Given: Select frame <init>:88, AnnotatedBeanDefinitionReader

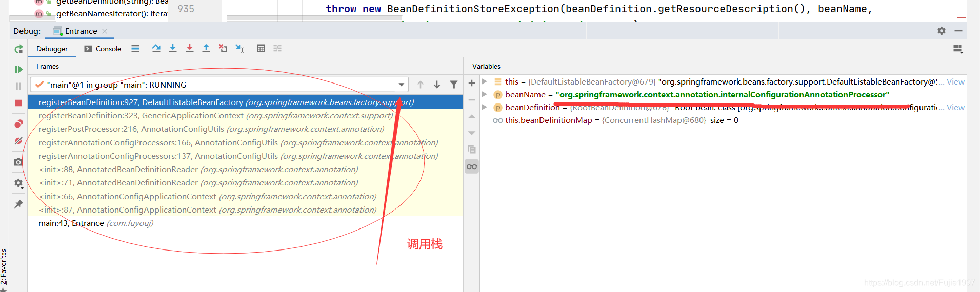Looking at the screenshot, I should (x=246, y=169).
